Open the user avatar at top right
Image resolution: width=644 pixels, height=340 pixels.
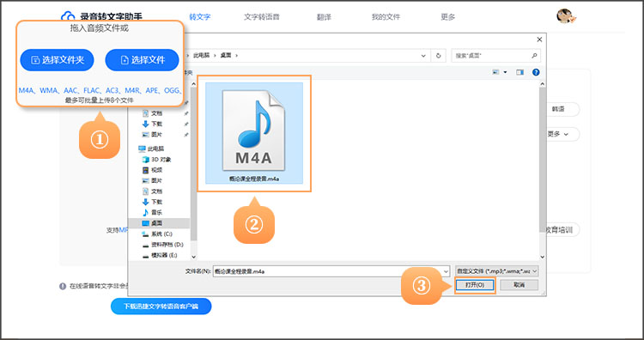(x=565, y=16)
